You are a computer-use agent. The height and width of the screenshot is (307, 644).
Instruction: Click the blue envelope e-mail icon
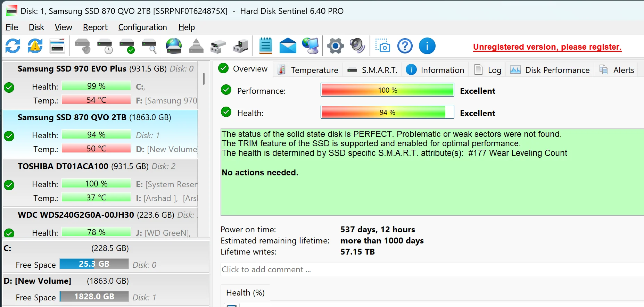(288, 46)
